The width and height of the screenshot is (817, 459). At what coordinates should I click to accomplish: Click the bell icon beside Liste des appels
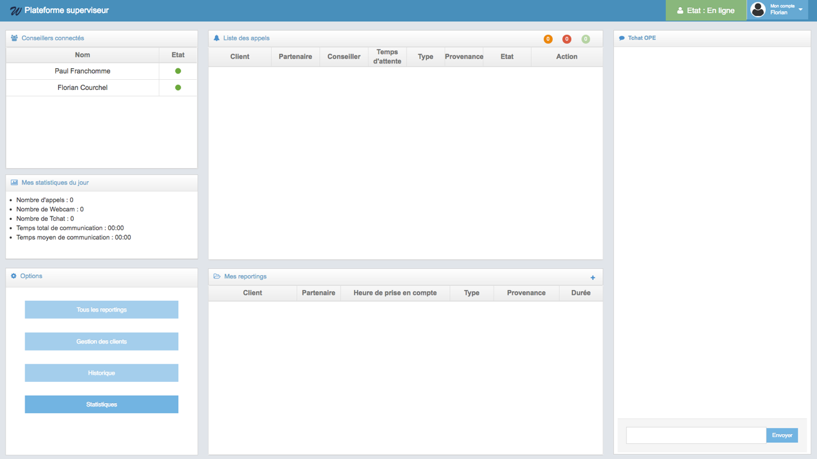(217, 38)
